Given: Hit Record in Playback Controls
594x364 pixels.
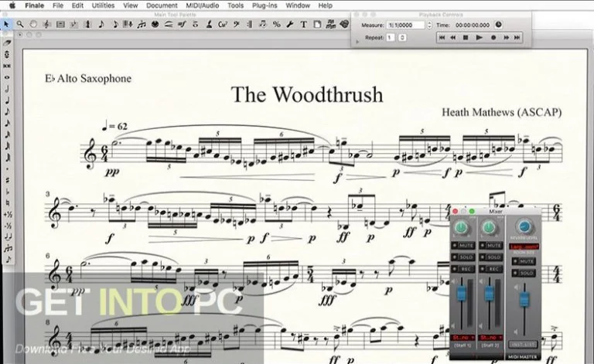Looking at the screenshot, I should pyautogui.click(x=493, y=37).
